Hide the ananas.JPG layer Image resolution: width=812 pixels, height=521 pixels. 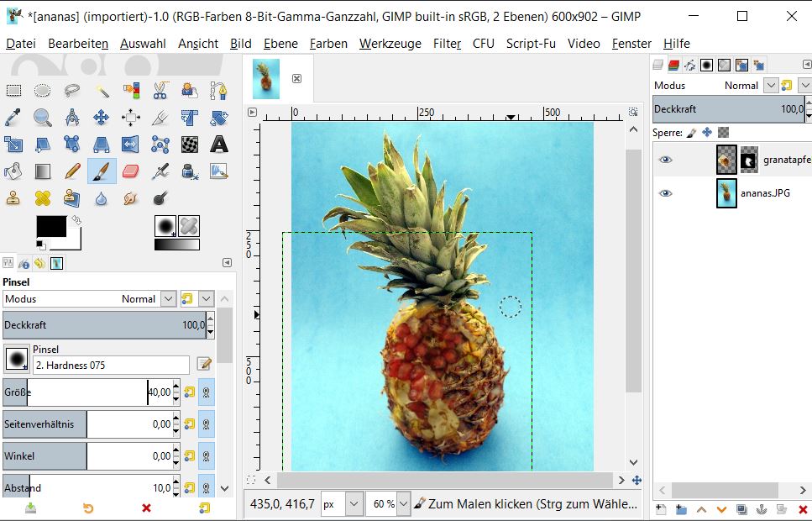(x=665, y=193)
